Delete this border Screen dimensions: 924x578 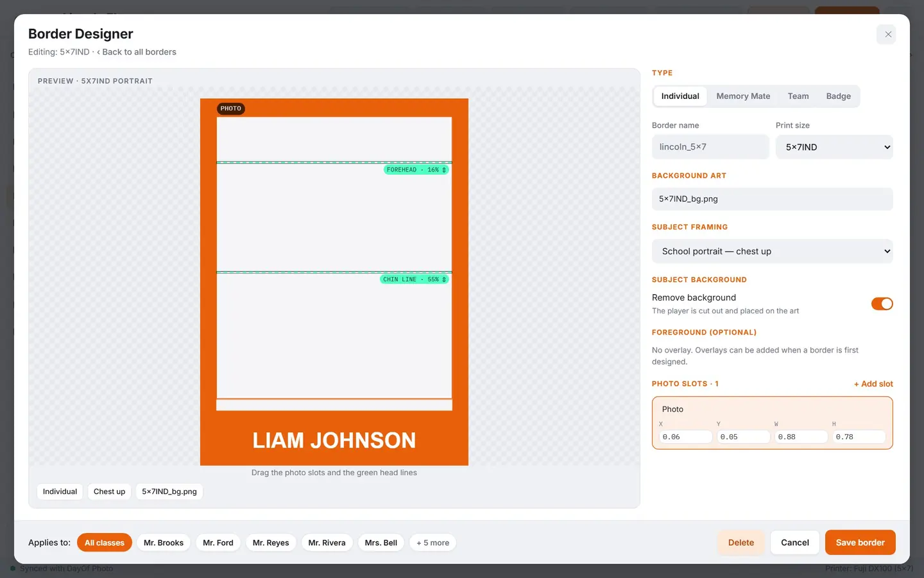741,543
